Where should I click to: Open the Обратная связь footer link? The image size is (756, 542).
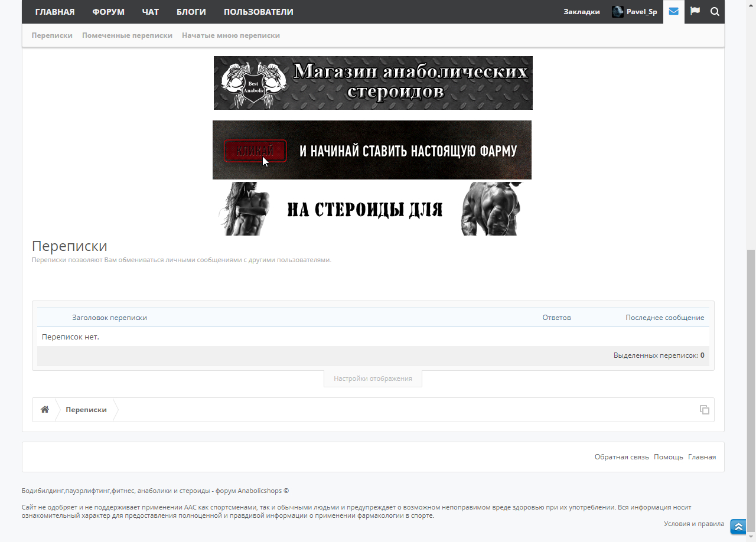coord(622,457)
